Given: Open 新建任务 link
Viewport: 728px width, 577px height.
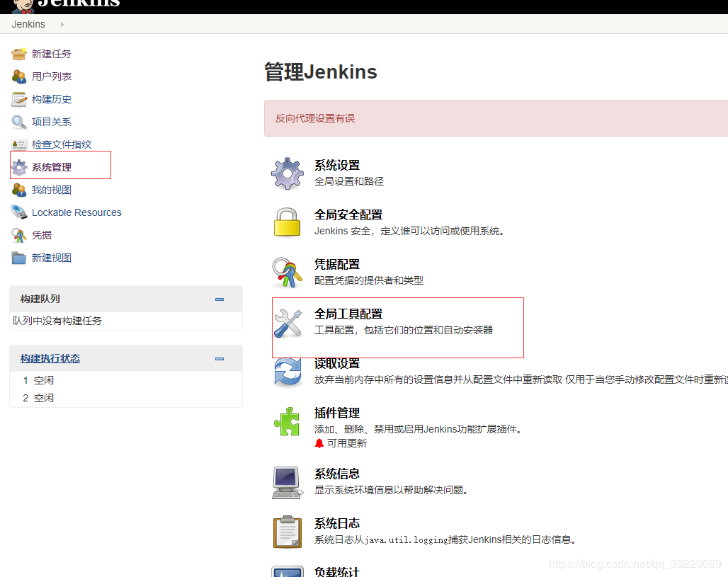Looking at the screenshot, I should 52,54.
